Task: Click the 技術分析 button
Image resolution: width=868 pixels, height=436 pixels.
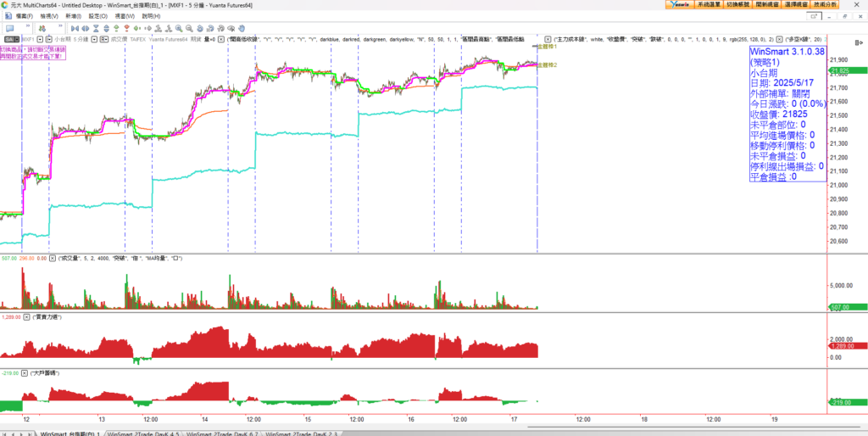Action: tap(826, 4)
